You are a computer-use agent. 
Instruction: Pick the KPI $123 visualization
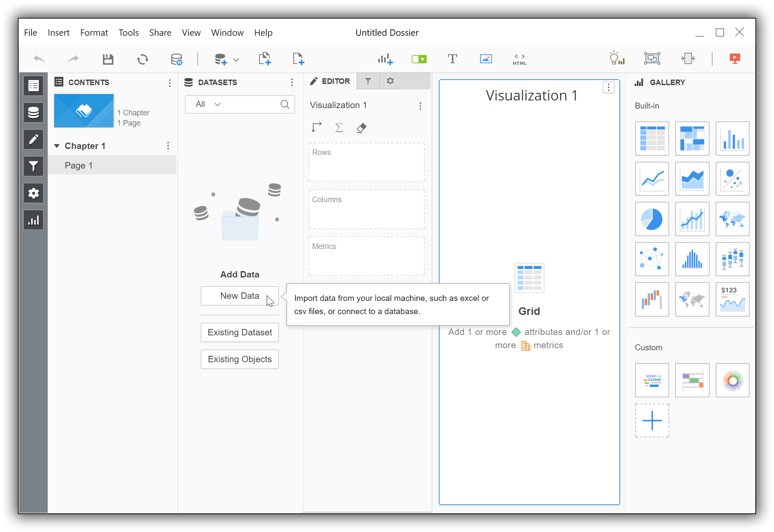(x=732, y=299)
